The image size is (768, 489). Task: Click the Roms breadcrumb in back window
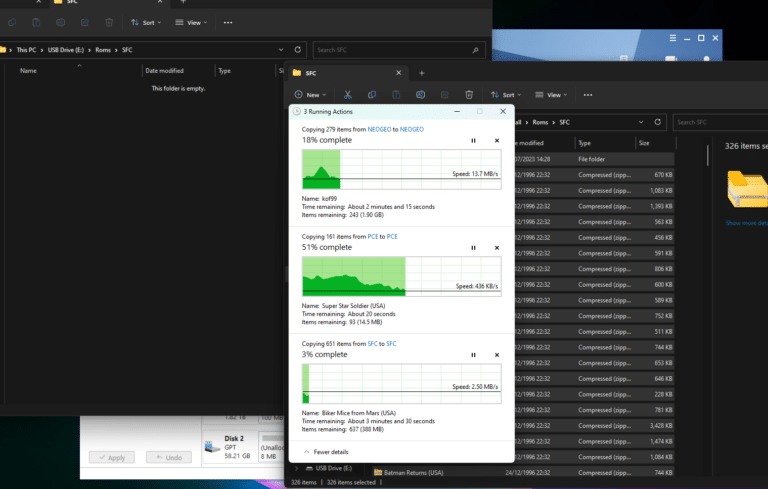(103, 49)
